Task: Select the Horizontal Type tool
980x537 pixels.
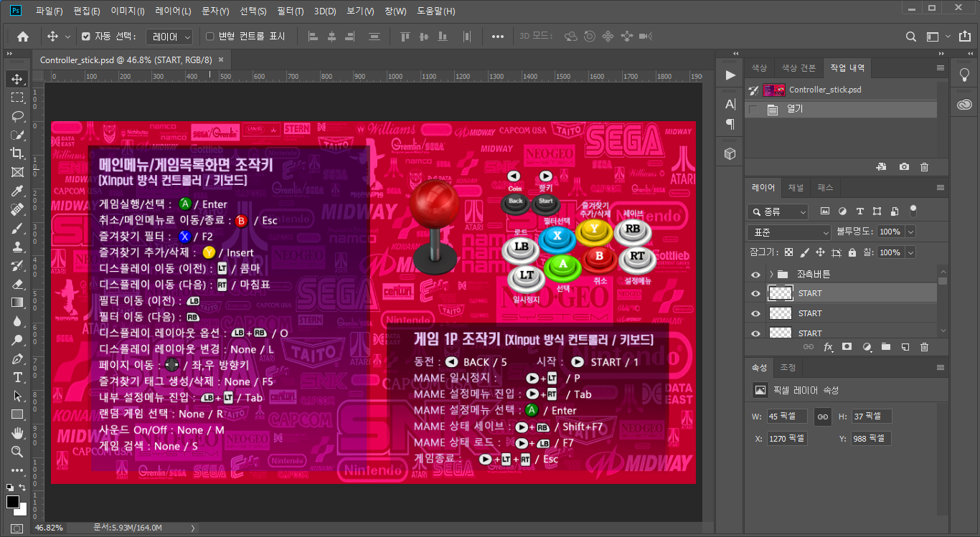Action: pos(17,377)
